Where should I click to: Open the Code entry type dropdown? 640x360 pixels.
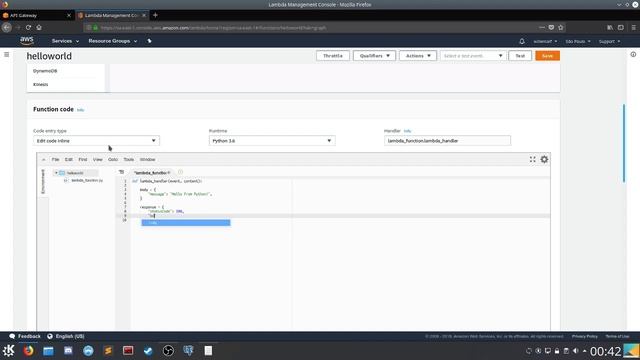click(96, 141)
